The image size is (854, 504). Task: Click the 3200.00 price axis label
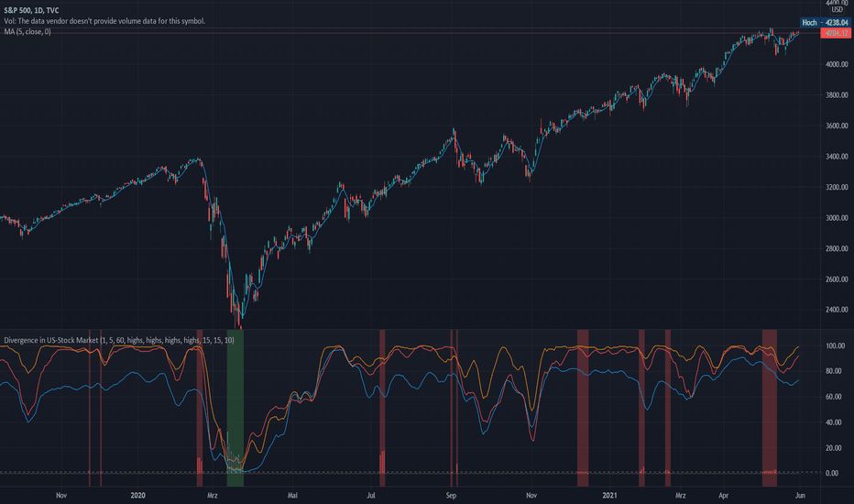[x=837, y=187]
